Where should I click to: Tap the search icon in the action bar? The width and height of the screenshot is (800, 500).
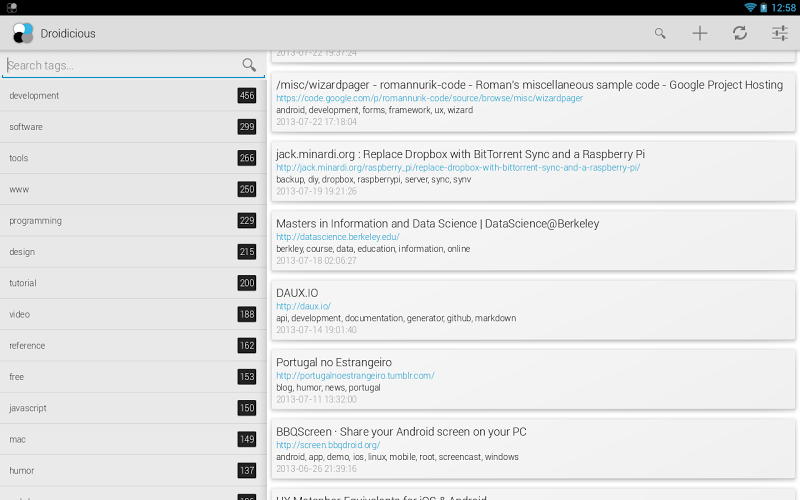click(x=660, y=33)
